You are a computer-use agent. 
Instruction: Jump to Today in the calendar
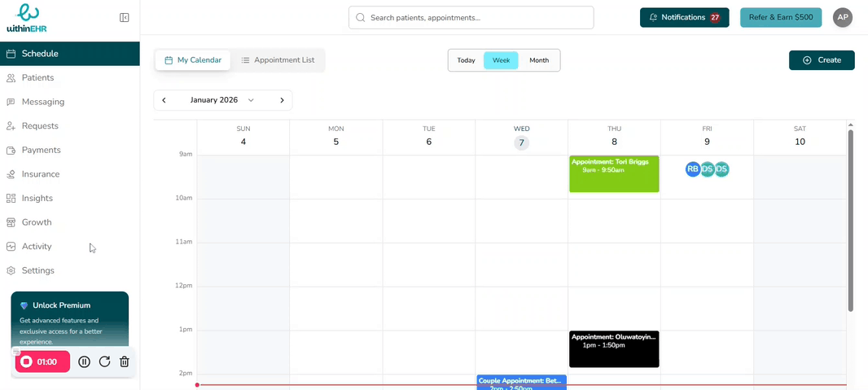466,60
